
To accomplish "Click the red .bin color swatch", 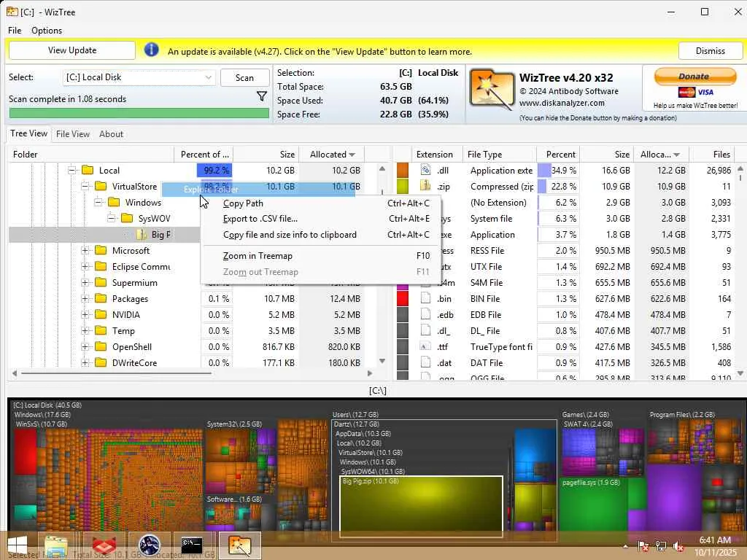I will (403, 298).
